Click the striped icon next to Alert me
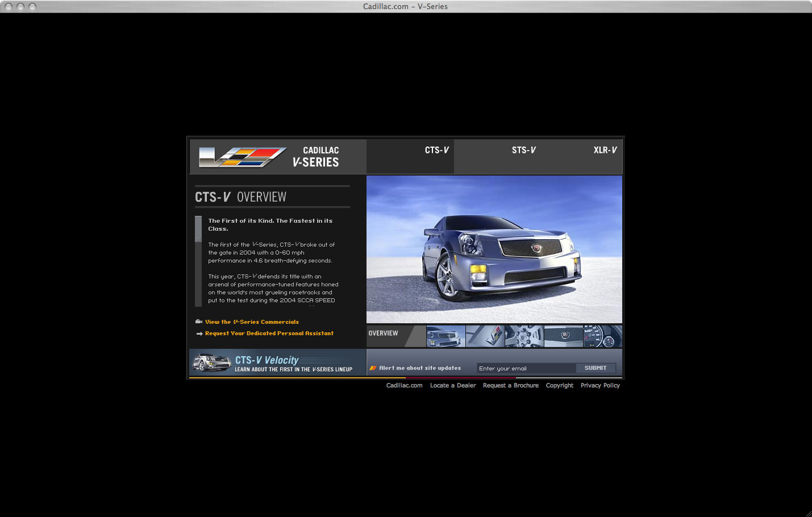This screenshot has height=517, width=812. (x=373, y=368)
